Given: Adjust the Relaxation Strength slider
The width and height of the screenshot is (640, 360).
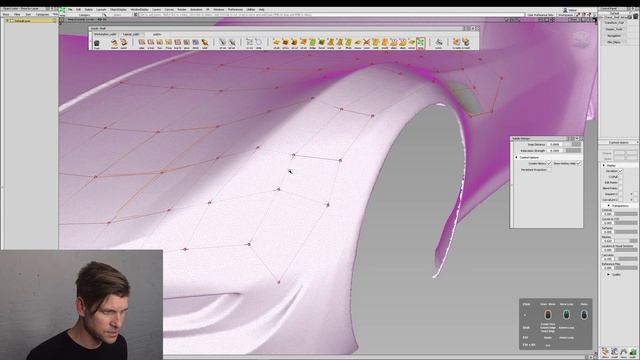Looking at the screenshot, I should point(573,151).
